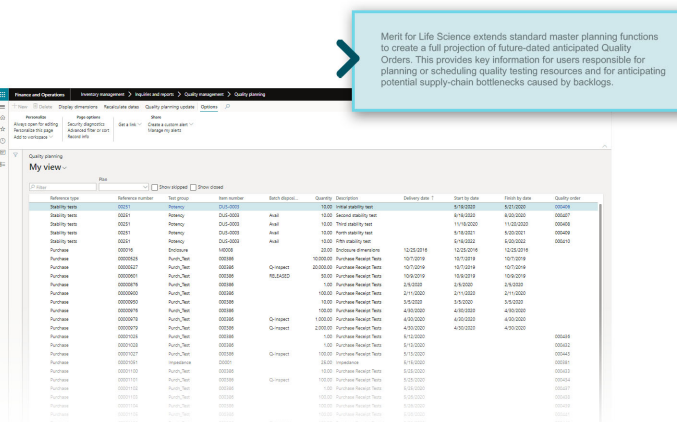
Task: Expand Create a custom alert dropdown
Action: coord(170,124)
